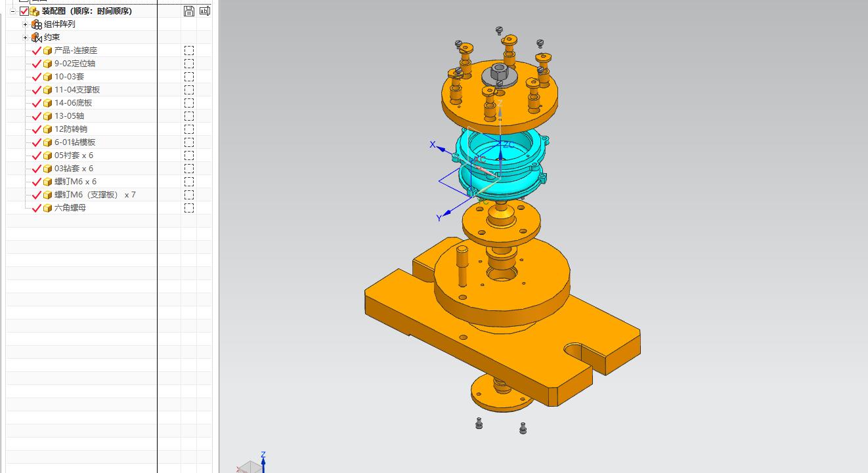This screenshot has height=473, width=868.
Task: Hide 13-05轴 via its red checkmark
Action: (x=37, y=116)
